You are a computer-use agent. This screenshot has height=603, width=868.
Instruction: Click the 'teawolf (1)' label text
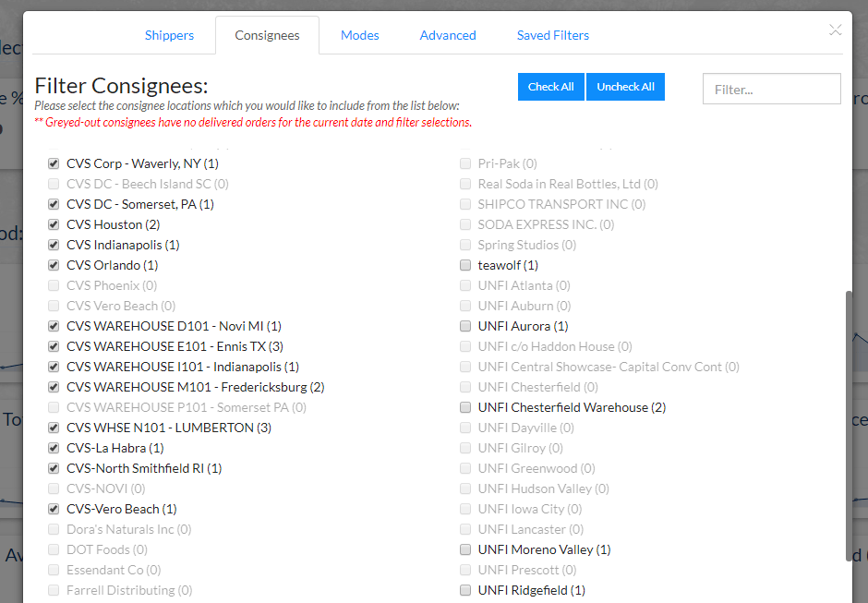pyautogui.click(x=508, y=265)
